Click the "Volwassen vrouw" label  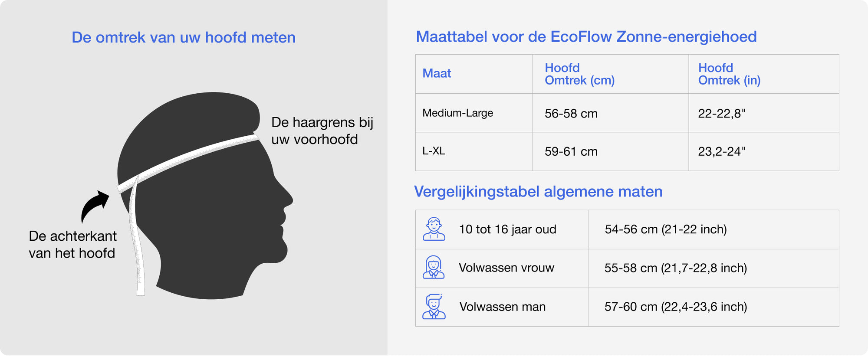pos(506,268)
